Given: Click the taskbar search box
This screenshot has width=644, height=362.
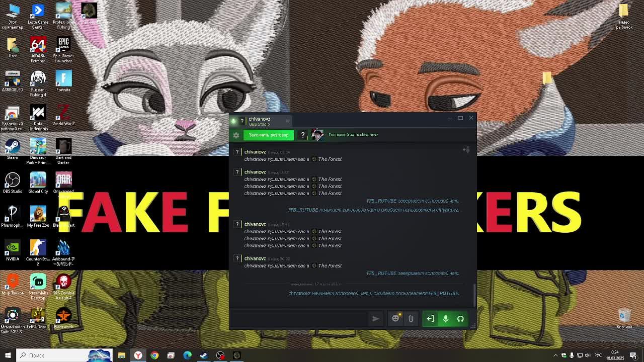Looking at the screenshot, I should click(64, 355).
